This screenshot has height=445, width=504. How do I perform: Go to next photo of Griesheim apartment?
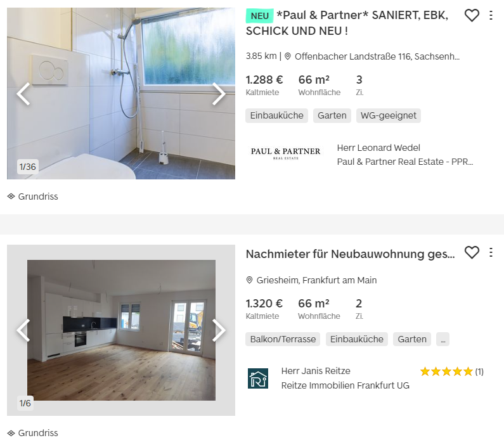[x=219, y=330]
